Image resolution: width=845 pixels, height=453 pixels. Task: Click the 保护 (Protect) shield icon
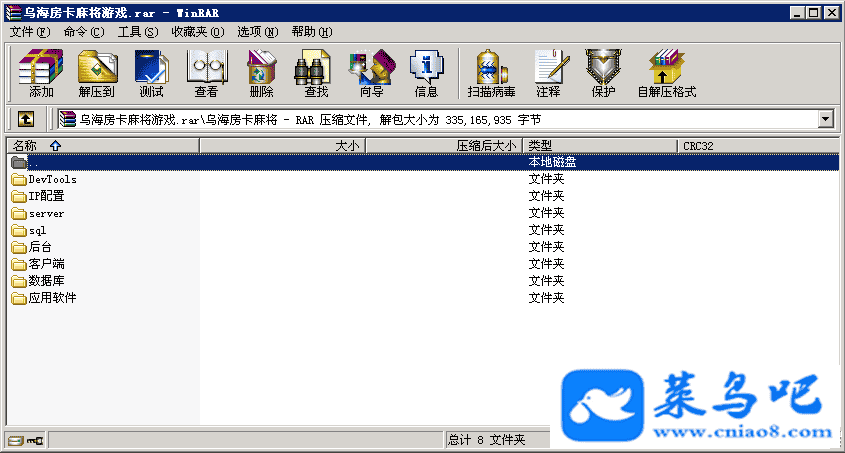603,74
